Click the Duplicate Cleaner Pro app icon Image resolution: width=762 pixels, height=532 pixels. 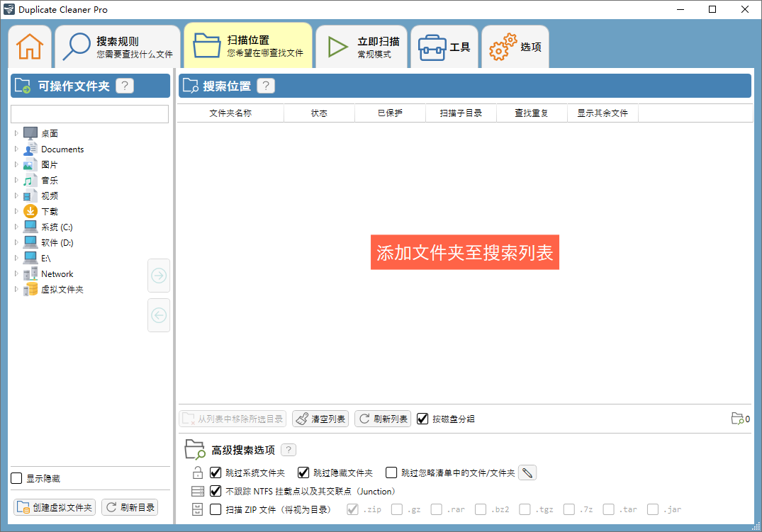tap(9, 9)
